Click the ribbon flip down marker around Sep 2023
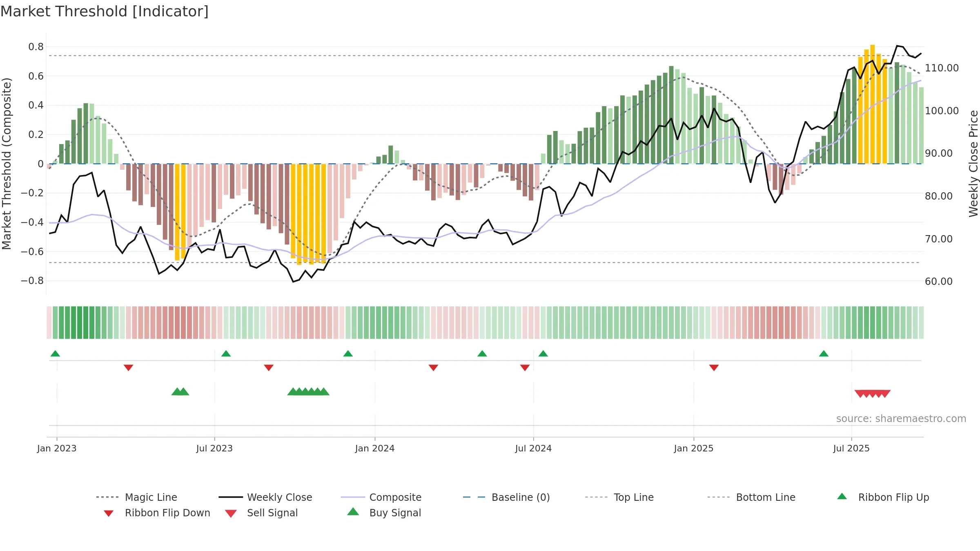This screenshot has height=551, width=980. [x=269, y=368]
